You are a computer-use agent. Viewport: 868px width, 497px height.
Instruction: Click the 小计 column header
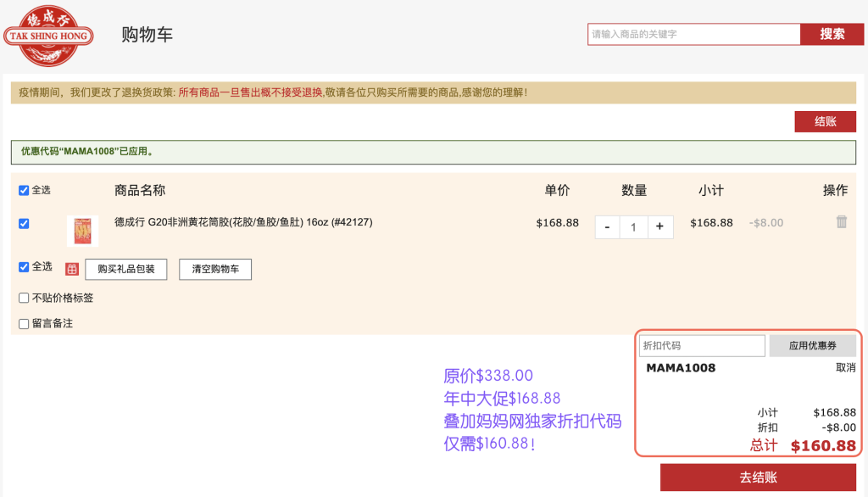tap(711, 191)
